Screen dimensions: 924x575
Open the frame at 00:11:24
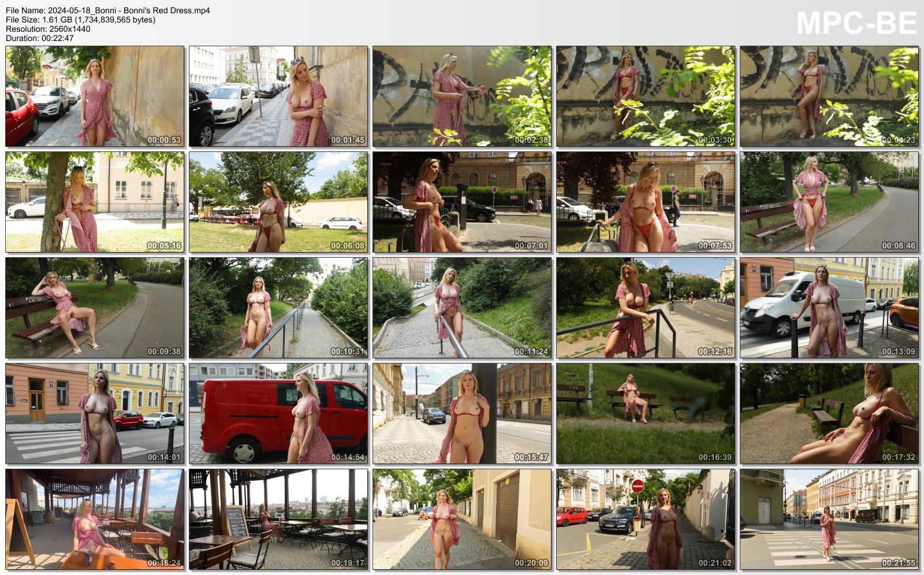[462, 308]
